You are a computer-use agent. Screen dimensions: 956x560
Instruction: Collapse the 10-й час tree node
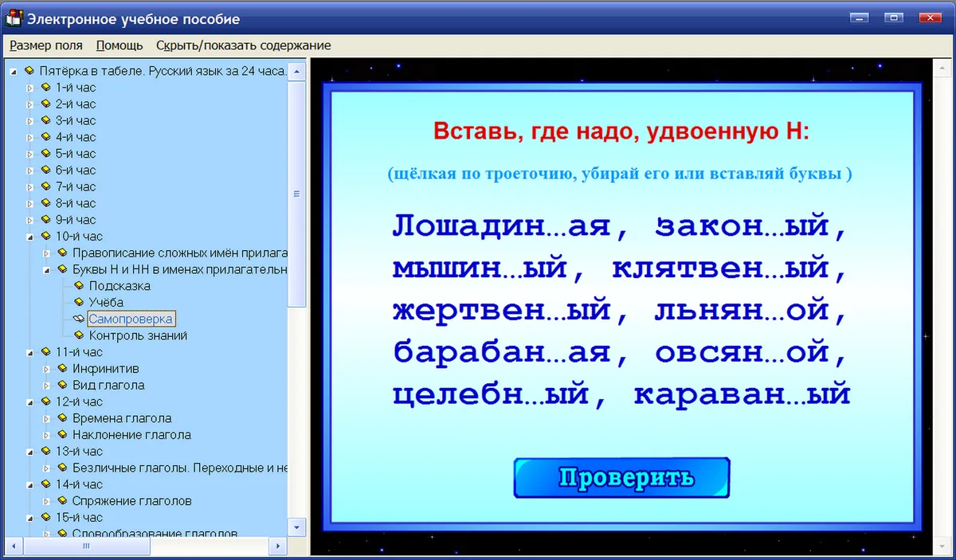click(30, 237)
